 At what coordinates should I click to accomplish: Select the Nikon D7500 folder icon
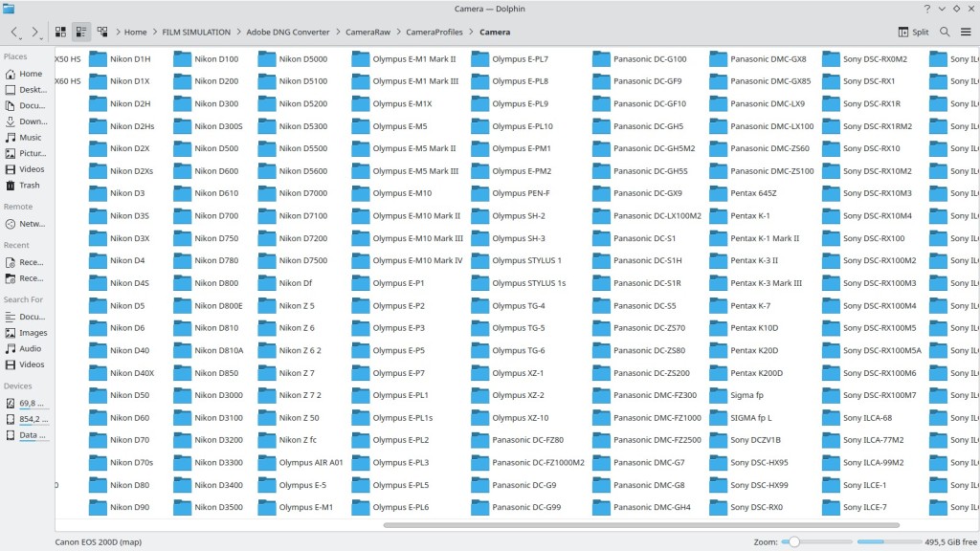(267, 261)
